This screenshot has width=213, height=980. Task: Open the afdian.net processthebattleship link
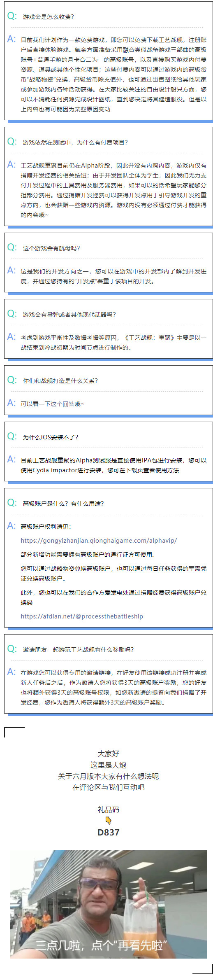coord(82,616)
